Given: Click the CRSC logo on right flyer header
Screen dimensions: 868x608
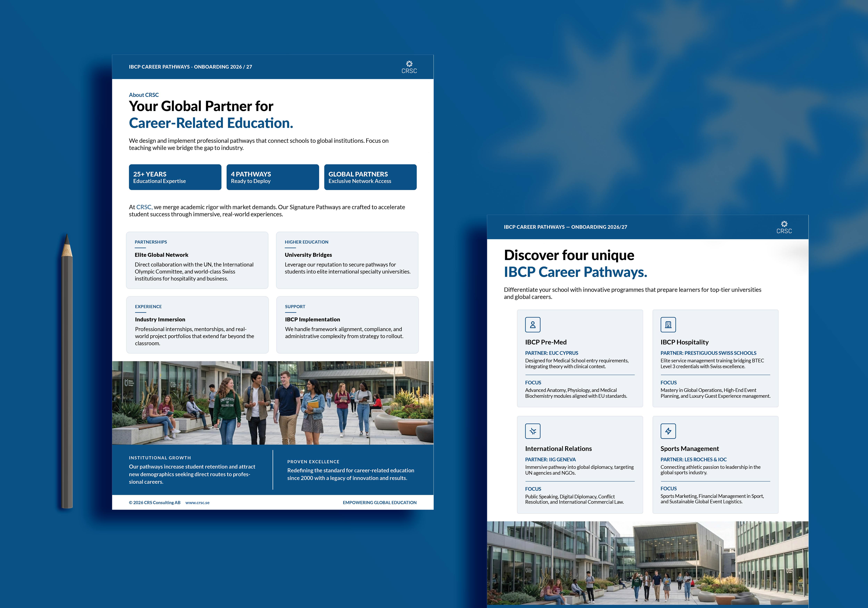Looking at the screenshot, I should click(x=784, y=227).
